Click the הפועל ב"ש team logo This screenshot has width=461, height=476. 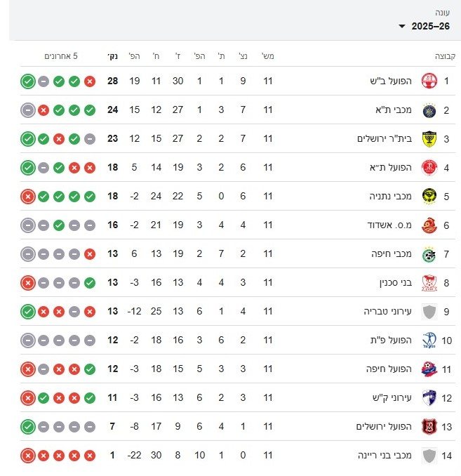(x=428, y=81)
